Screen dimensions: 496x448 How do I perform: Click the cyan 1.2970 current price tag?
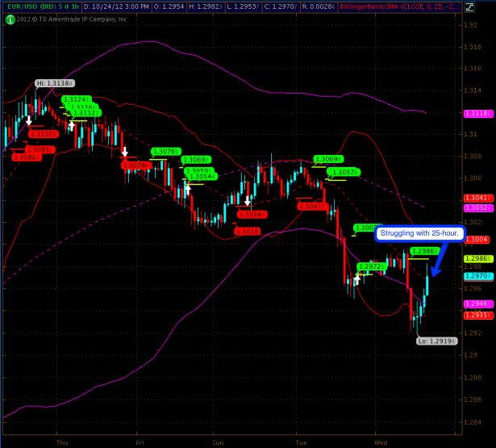click(x=473, y=276)
